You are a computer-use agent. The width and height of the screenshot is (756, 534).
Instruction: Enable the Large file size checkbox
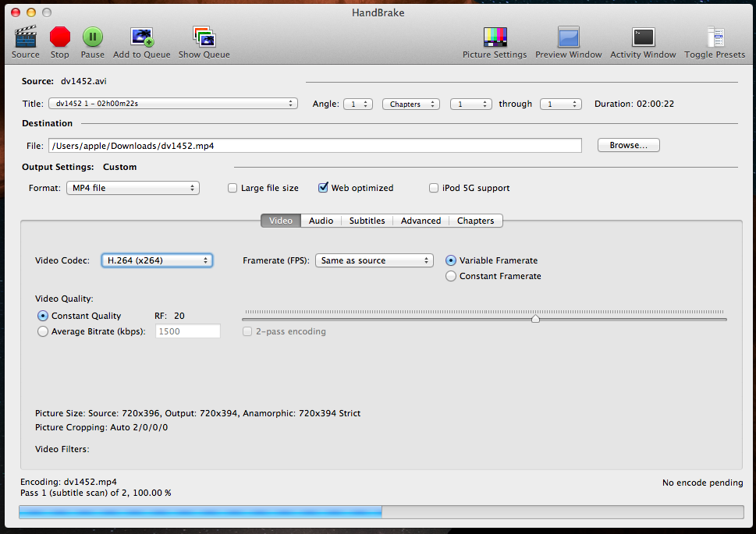click(232, 188)
